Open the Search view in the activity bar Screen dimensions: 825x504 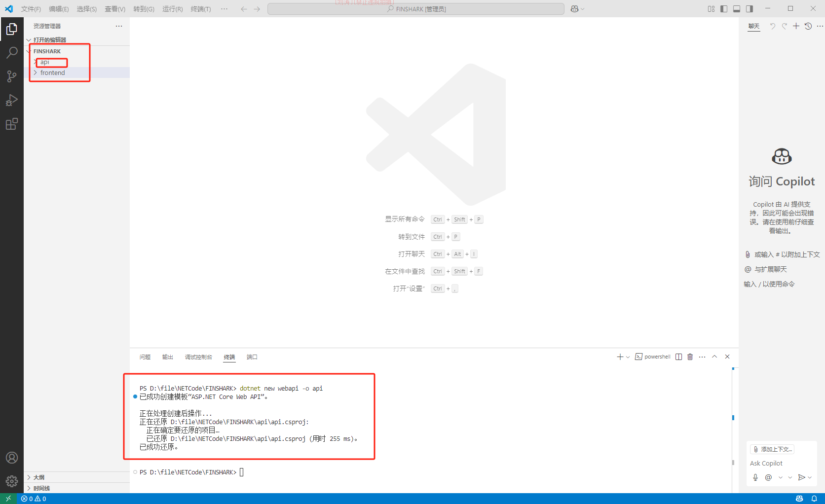12,53
